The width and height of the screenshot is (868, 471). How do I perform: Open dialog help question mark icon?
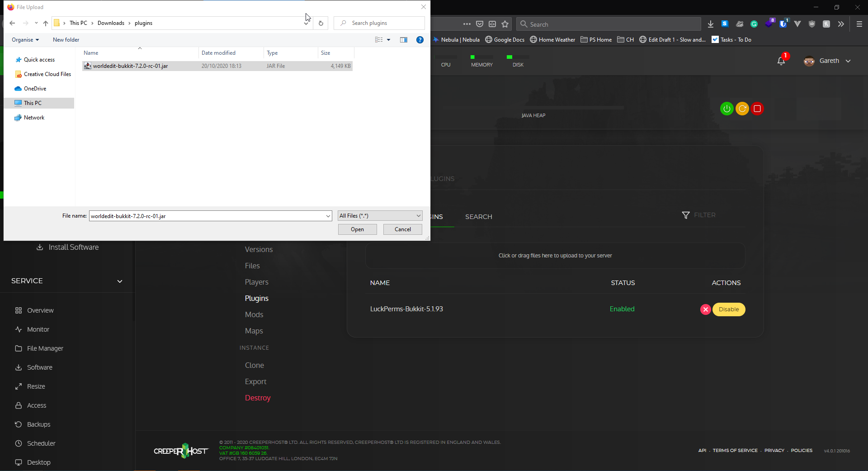point(420,40)
